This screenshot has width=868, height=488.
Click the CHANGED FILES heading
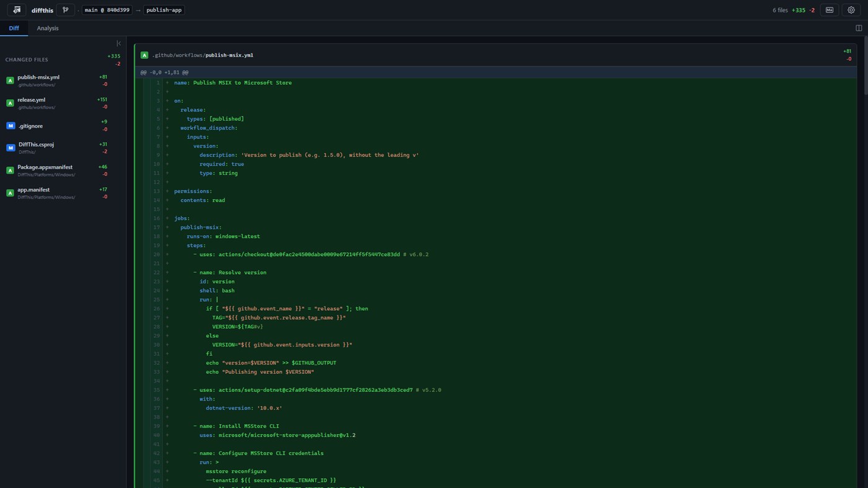coord(27,60)
